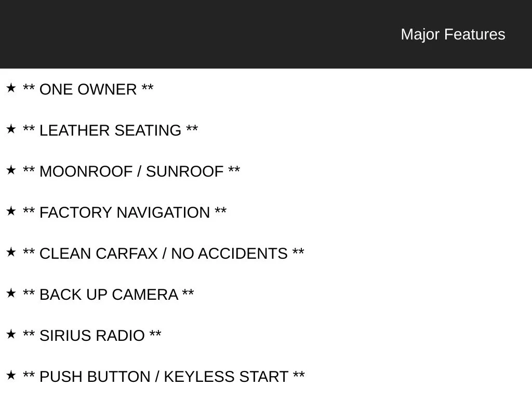This screenshot has height=399, width=532.
Task: Click the star bullet next to FACTORY NAVIGATION
Action: click(11, 211)
